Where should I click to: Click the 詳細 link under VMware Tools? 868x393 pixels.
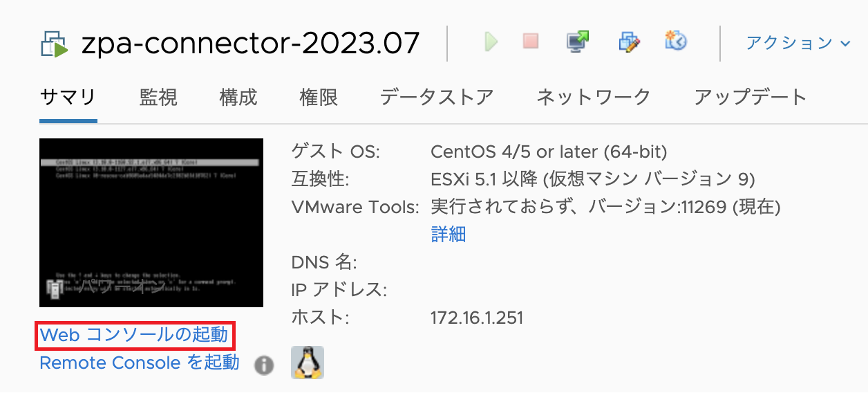pos(449,235)
